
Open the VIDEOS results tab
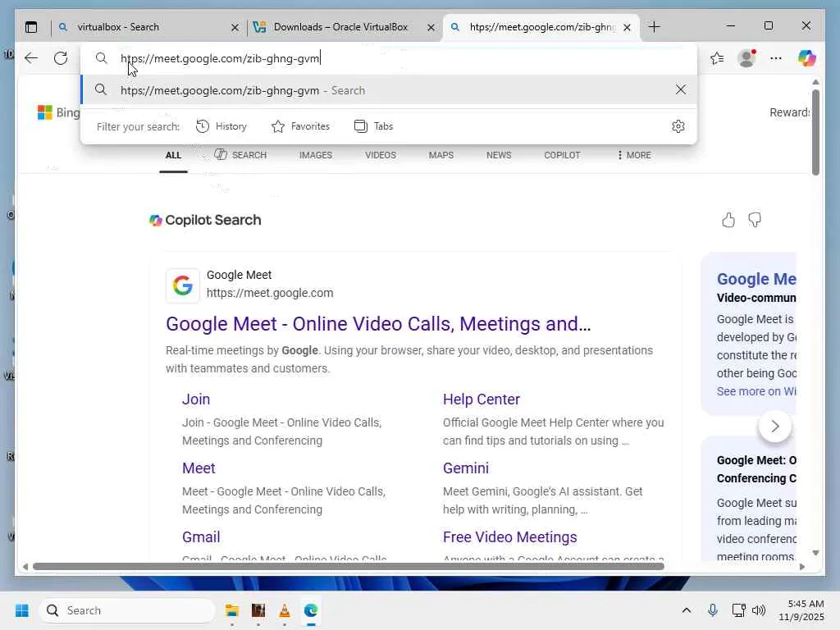pyautogui.click(x=381, y=155)
